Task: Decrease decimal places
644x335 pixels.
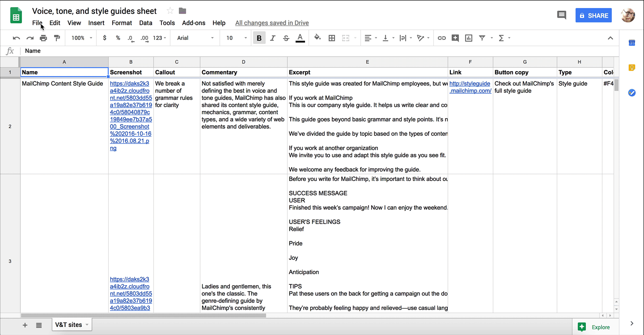Action: coord(131,38)
